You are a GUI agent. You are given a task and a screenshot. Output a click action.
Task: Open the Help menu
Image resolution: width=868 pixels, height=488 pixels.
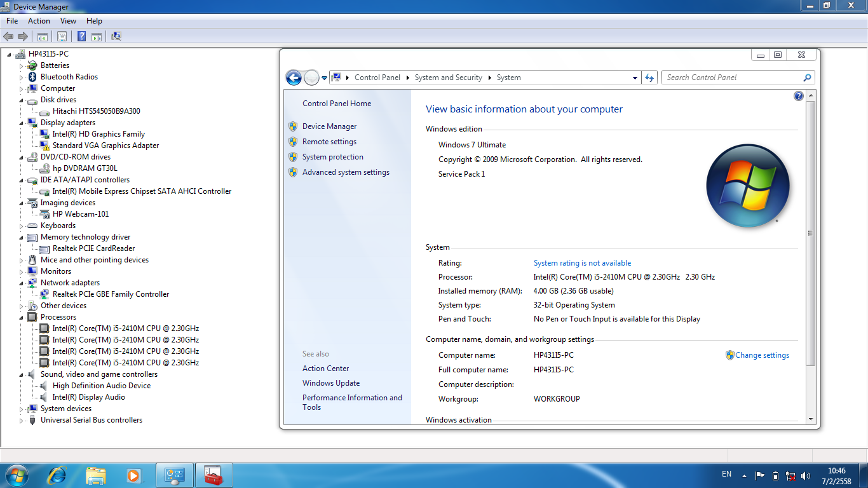click(94, 21)
